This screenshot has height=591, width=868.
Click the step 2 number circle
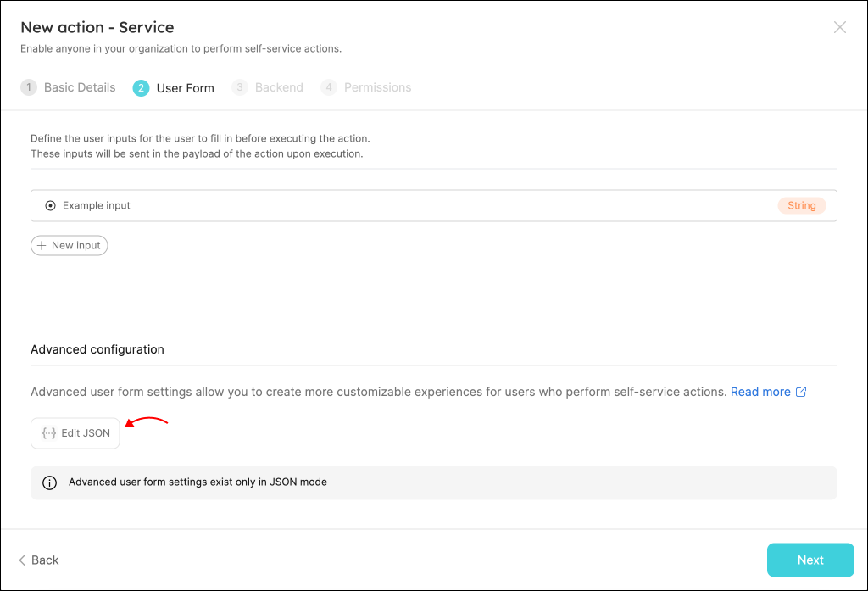(141, 87)
